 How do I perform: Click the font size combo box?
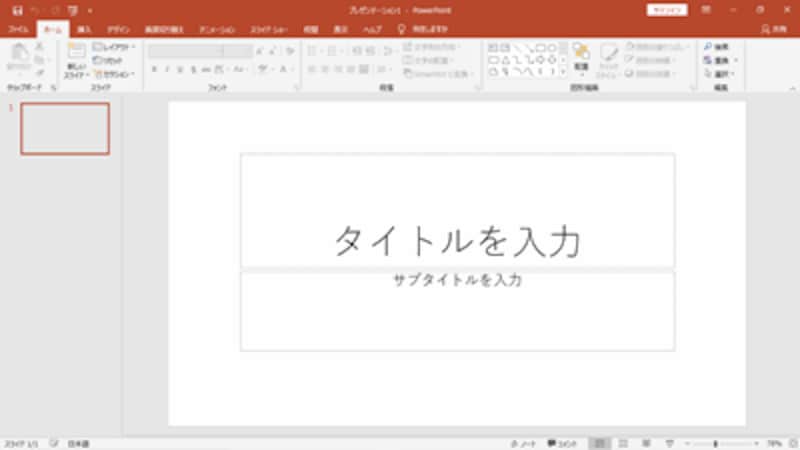point(238,51)
